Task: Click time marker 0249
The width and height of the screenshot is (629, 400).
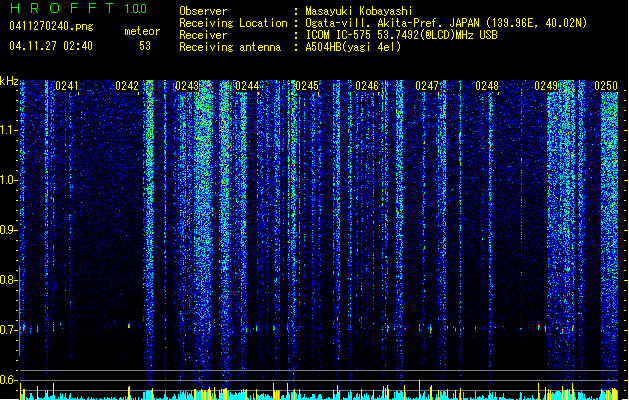Action: click(546, 86)
